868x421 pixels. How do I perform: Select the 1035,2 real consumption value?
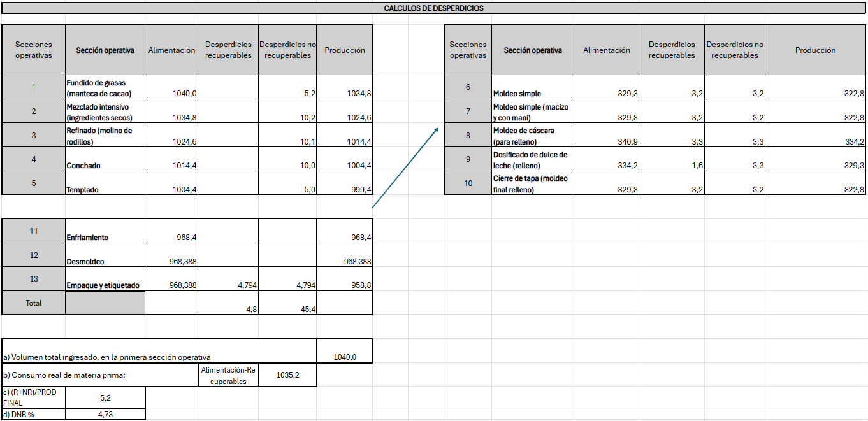coord(287,375)
